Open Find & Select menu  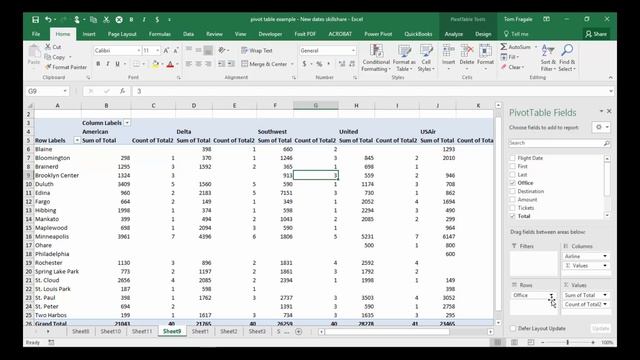(x=567, y=58)
